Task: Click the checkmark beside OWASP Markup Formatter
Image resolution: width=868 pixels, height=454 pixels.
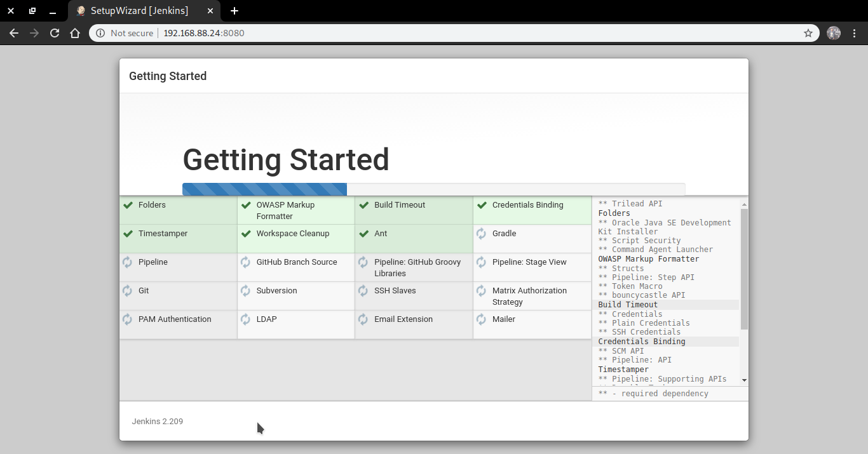Action: click(x=246, y=205)
